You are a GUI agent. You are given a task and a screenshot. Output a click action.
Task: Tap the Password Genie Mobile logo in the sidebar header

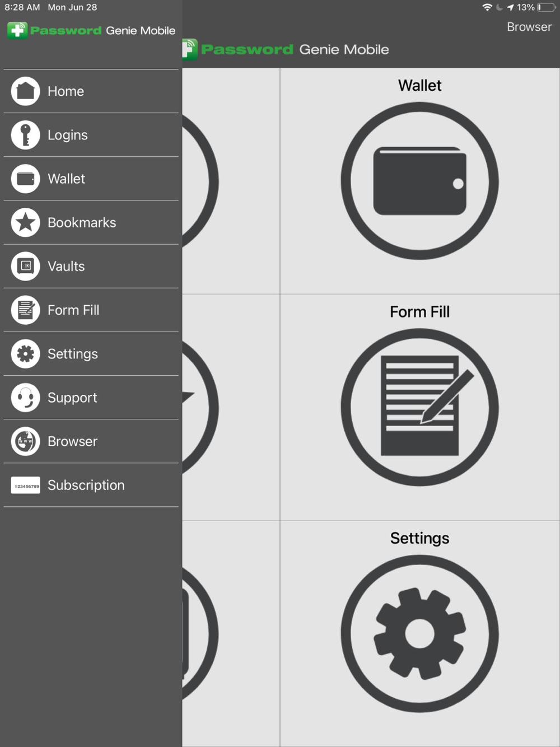(91, 30)
